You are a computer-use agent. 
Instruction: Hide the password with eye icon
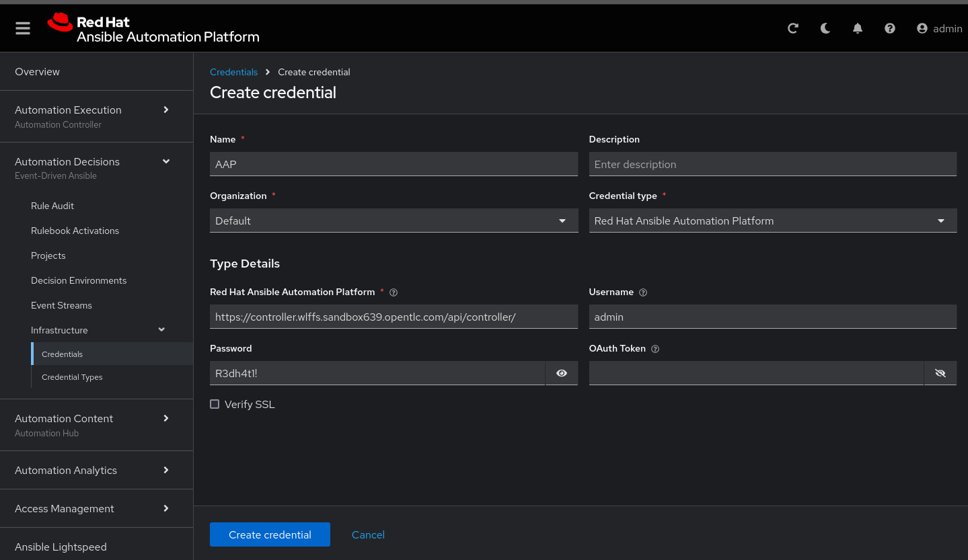[562, 373]
